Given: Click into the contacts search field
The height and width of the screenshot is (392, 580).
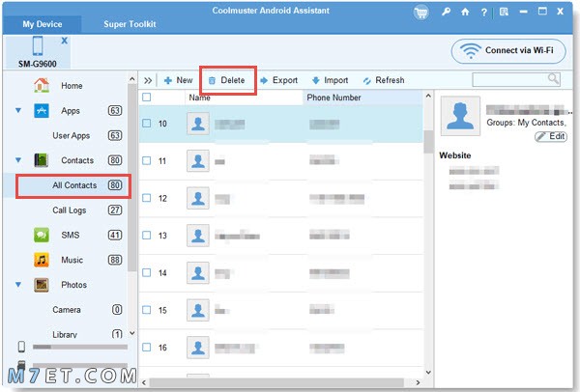Looking at the screenshot, I should tap(509, 79).
